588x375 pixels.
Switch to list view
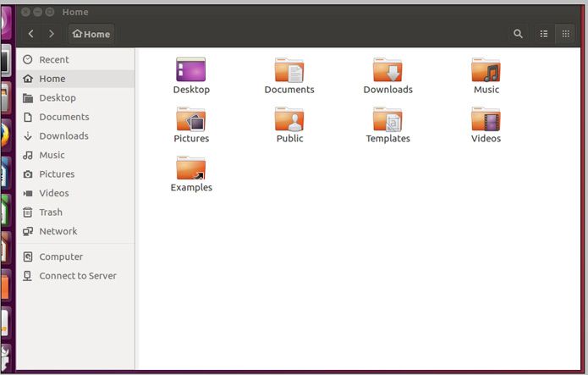point(544,34)
